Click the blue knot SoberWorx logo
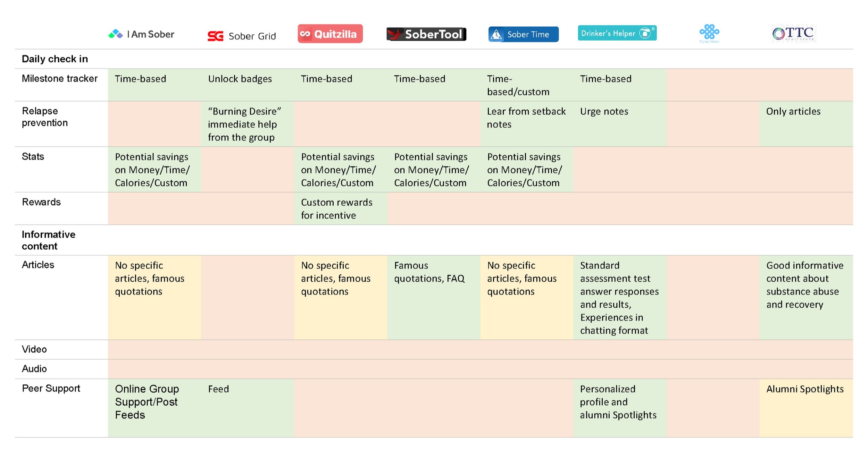 click(x=709, y=33)
